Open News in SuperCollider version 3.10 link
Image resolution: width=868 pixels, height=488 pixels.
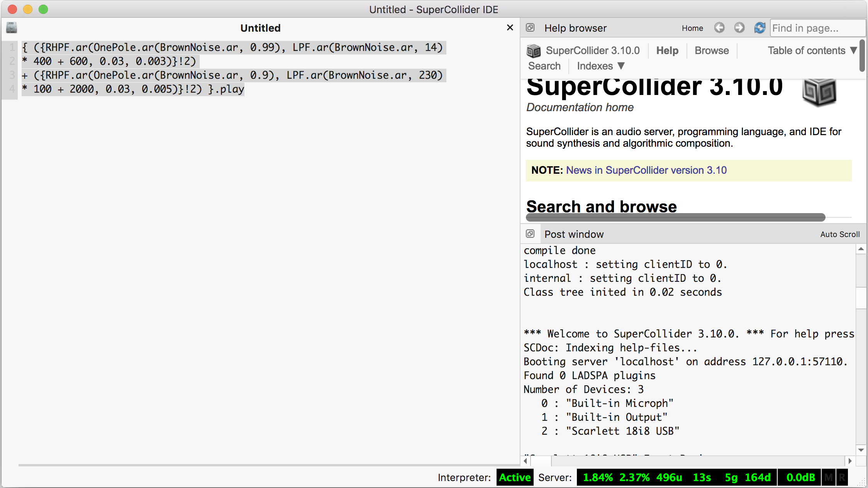tap(646, 170)
